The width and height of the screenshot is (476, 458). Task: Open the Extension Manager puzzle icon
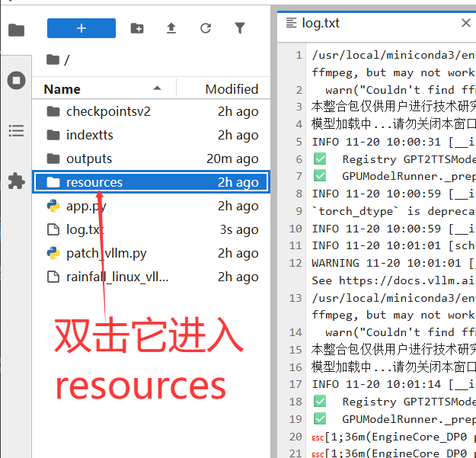coord(16,181)
